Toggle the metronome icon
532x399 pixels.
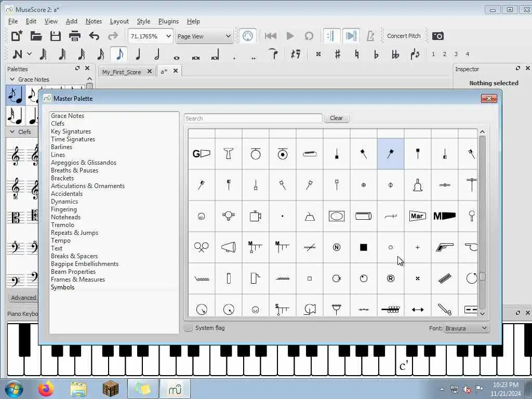[x=370, y=36]
